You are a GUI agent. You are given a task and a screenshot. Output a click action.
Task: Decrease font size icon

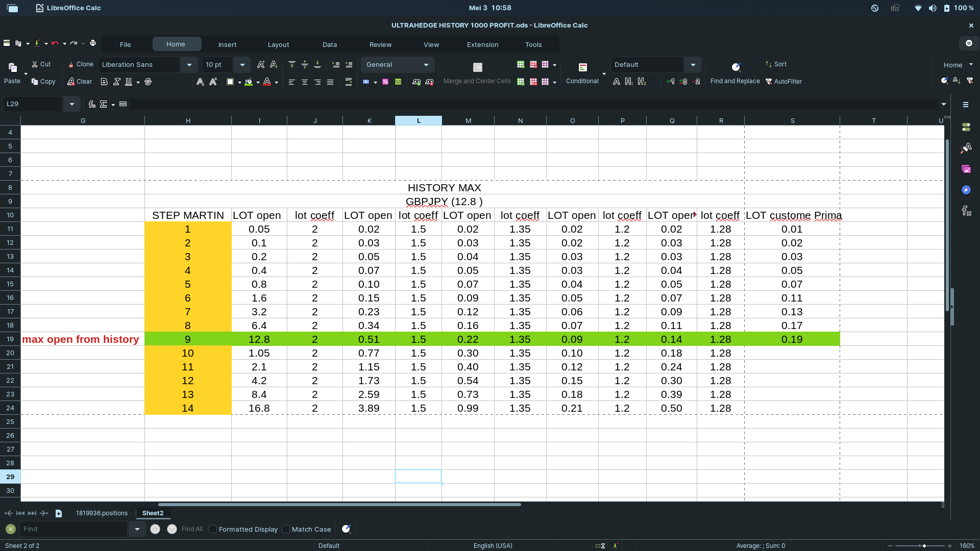point(274,65)
